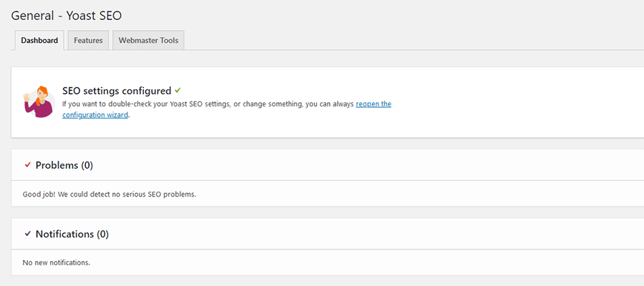Toggle the Problems (0) heading
Screen dimensions: 644x286
[57, 165]
